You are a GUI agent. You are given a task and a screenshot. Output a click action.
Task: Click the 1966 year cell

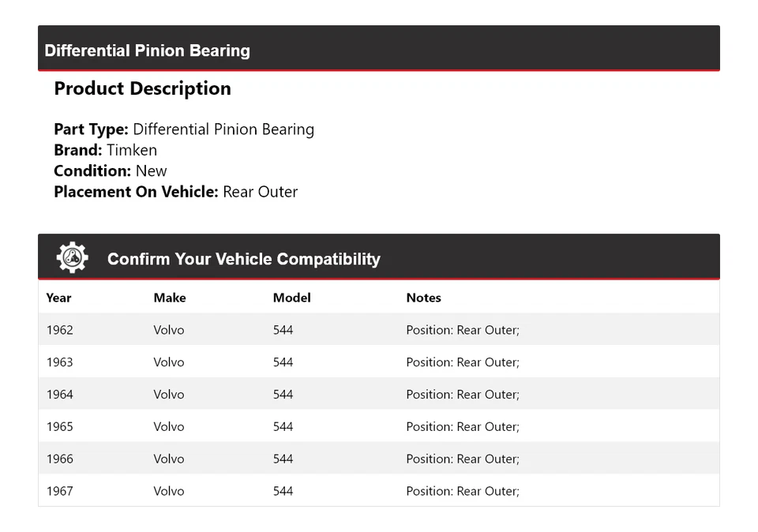(x=60, y=459)
